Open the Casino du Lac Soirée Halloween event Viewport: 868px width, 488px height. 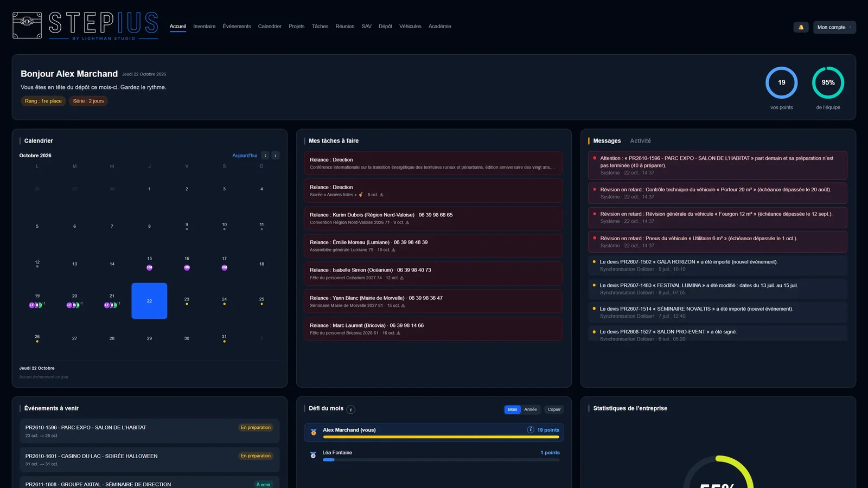pyautogui.click(x=149, y=459)
